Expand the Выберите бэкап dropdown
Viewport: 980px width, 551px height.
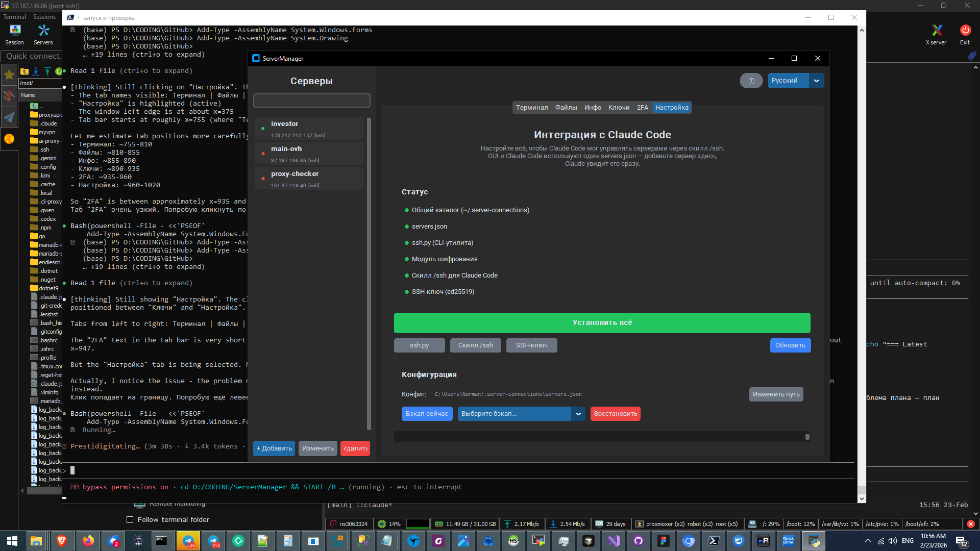[x=578, y=414]
